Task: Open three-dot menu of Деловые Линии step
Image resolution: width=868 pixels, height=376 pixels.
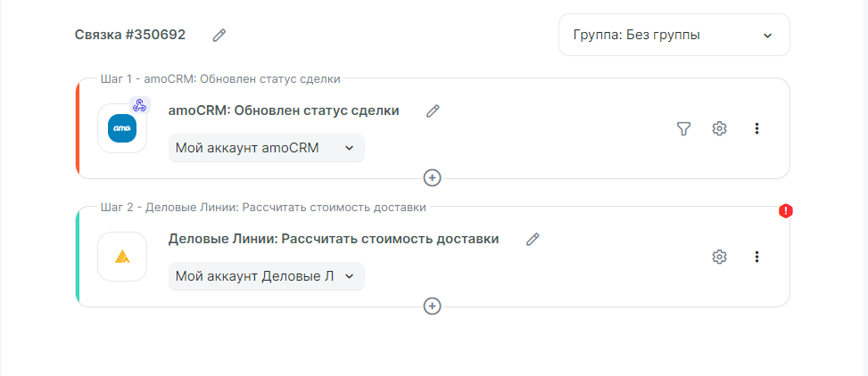Action: [756, 257]
